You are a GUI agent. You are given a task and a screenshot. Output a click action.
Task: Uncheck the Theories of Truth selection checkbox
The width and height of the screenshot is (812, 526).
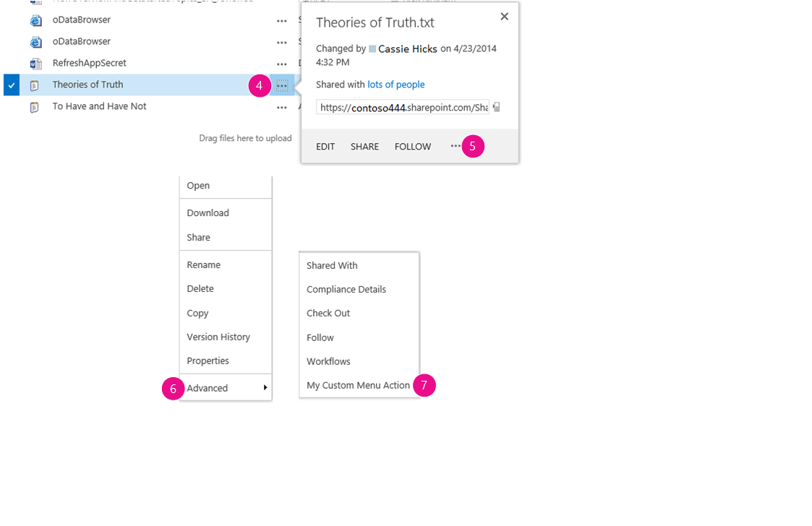point(11,85)
